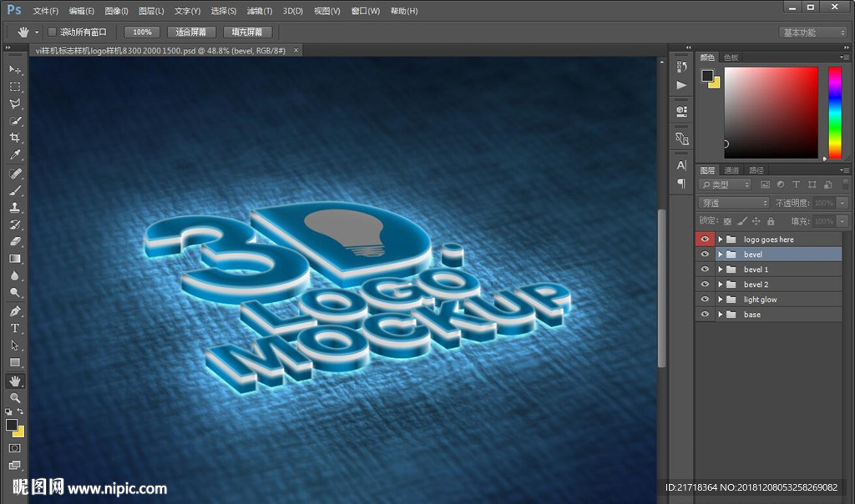Click the lock all (padlock) icon
The image size is (855, 504).
771,221
